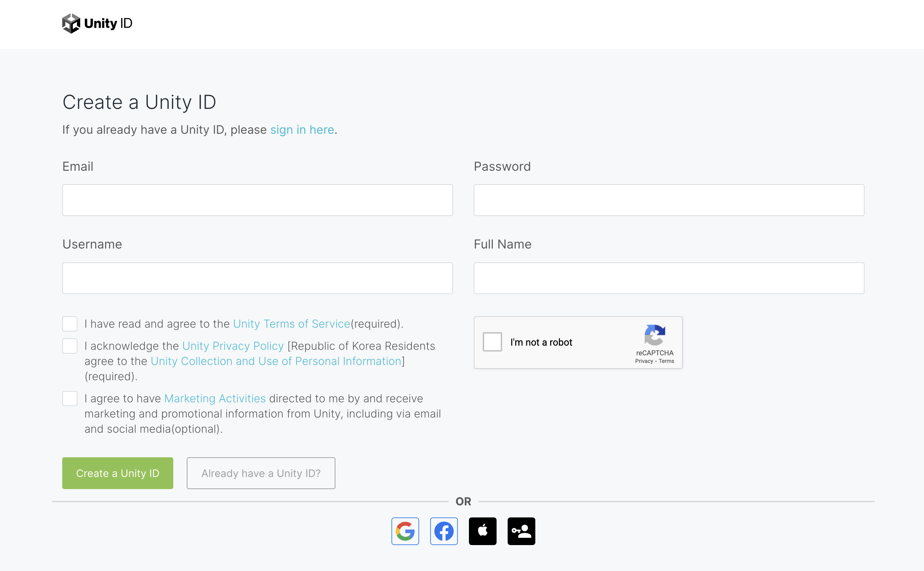
Task: Open the Marketing Activities link
Action: tap(215, 399)
